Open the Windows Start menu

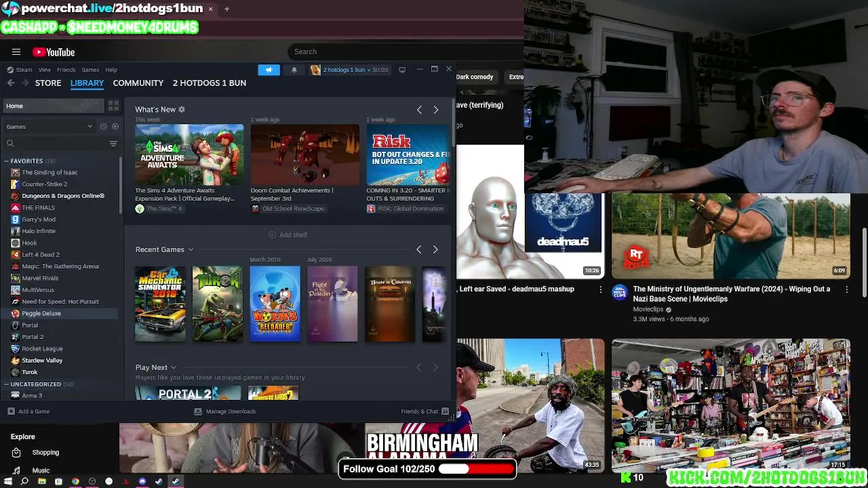tap(7, 481)
